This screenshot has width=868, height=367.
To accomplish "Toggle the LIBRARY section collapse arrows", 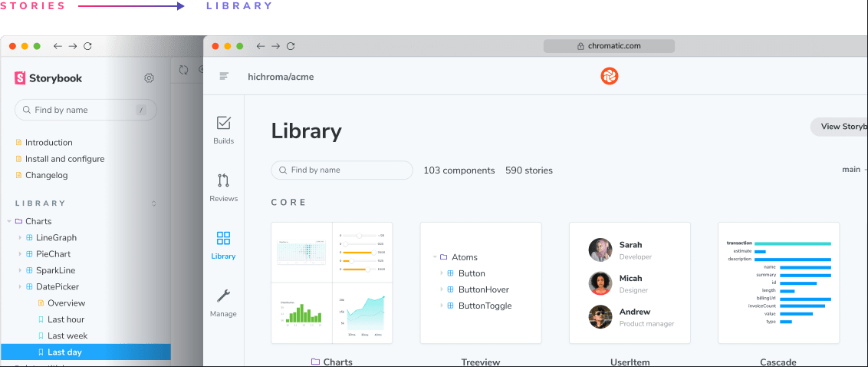I will [x=153, y=203].
